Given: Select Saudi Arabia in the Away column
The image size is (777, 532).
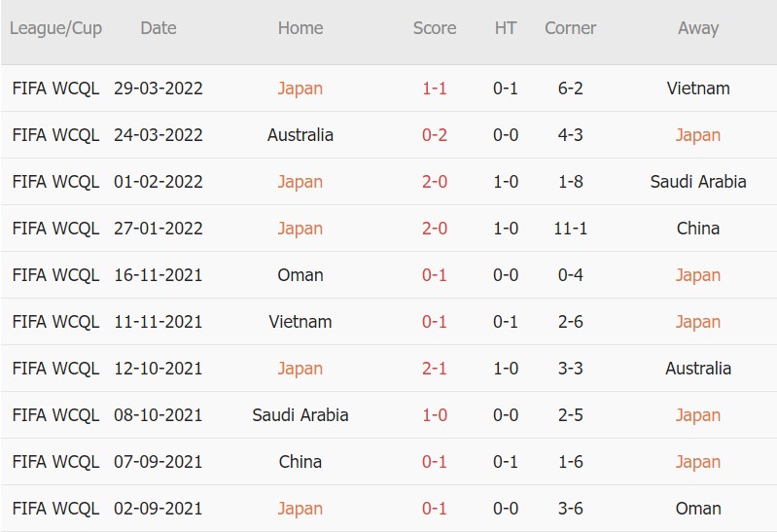Looking at the screenshot, I should pos(698,182).
